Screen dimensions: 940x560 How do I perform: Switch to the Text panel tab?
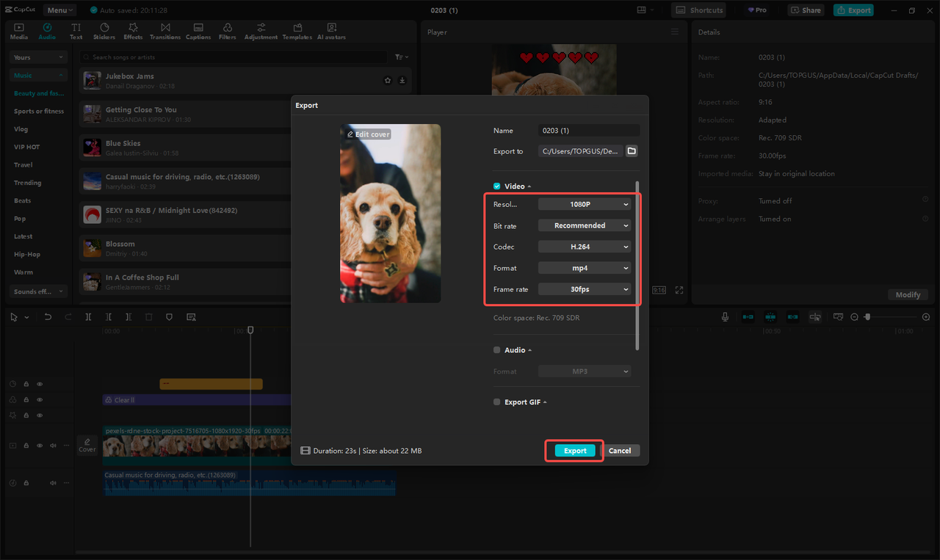click(x=76, y=30)
